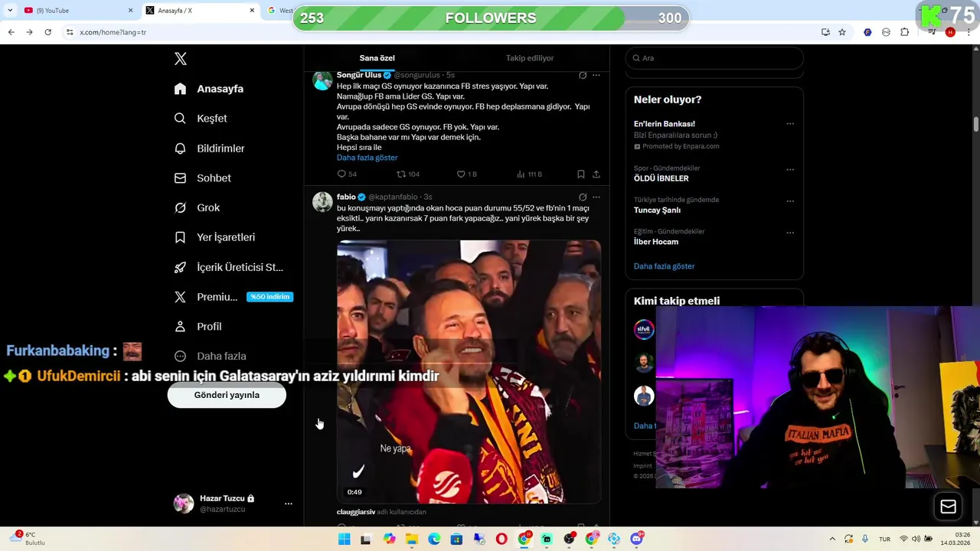Open Songür Ulus tweet more options
The image size is (980, 551).
596,75
